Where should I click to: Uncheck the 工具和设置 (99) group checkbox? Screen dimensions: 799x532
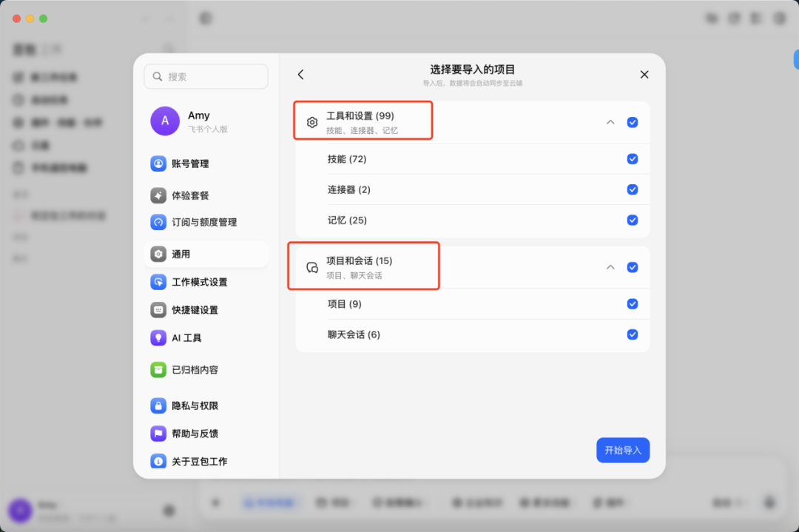point(633,122)
